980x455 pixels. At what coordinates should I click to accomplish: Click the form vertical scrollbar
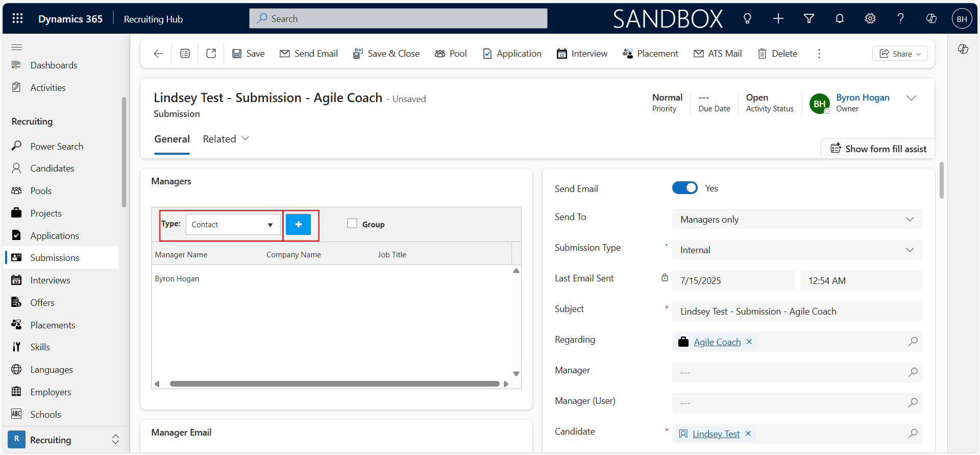[941, 180]
